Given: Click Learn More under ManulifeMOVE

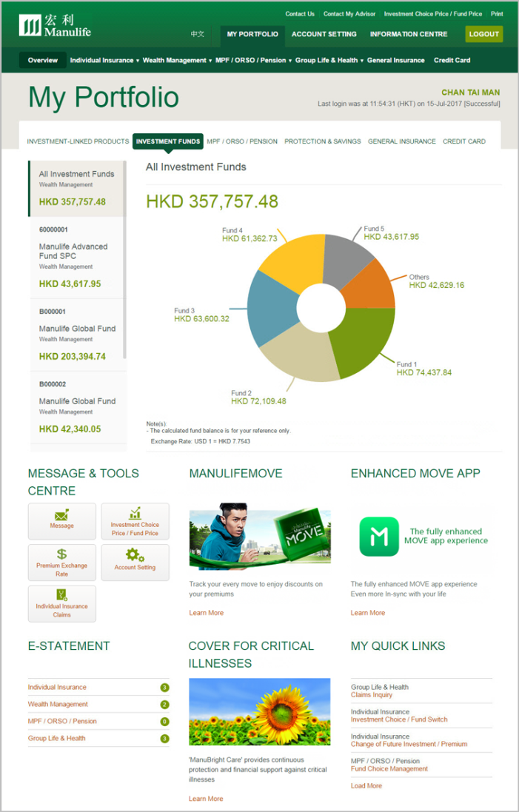Looking at the screenshot, I should click(x=206, y=613).
